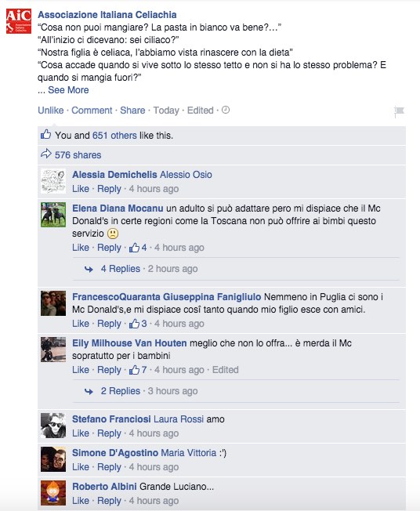This screenshot has height=511, width=420.
Task: Open Associazione Italiana Celiachia page link
Action: (107, 15)
